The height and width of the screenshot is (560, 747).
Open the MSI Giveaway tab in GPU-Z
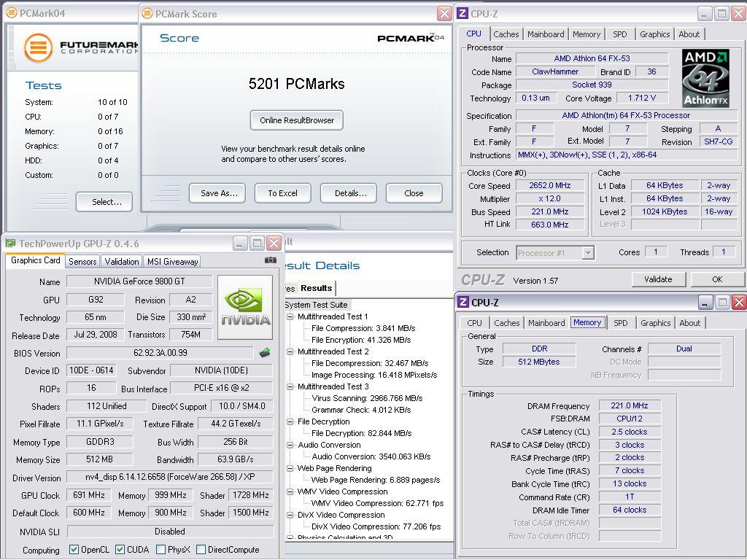tap(172, 262)
